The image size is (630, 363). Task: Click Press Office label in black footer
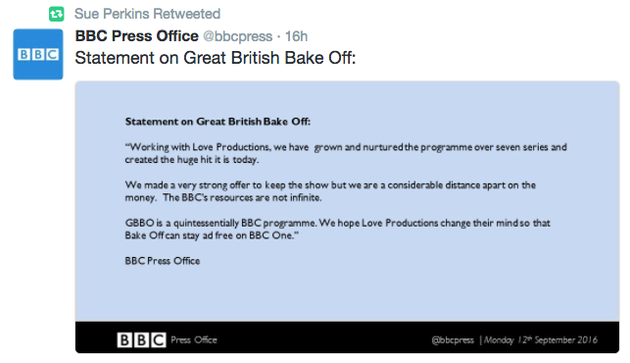[x=194, y=340]
